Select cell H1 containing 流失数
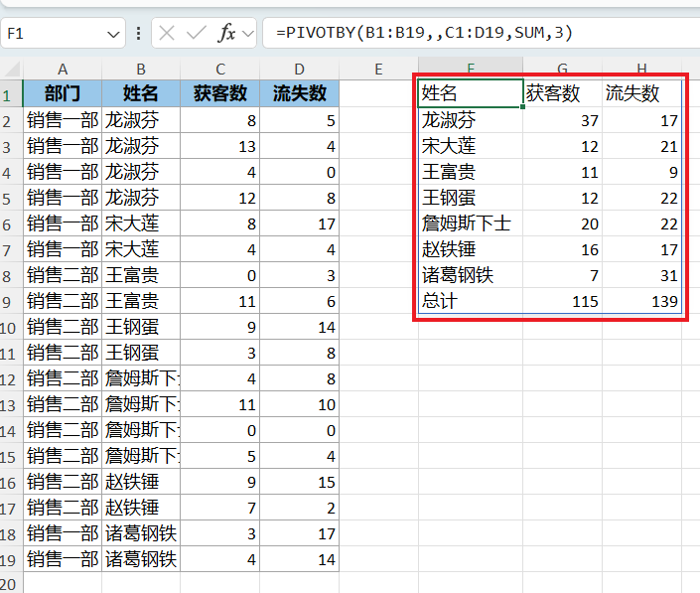Screen dimensions: 700x593 pos(641,93)
